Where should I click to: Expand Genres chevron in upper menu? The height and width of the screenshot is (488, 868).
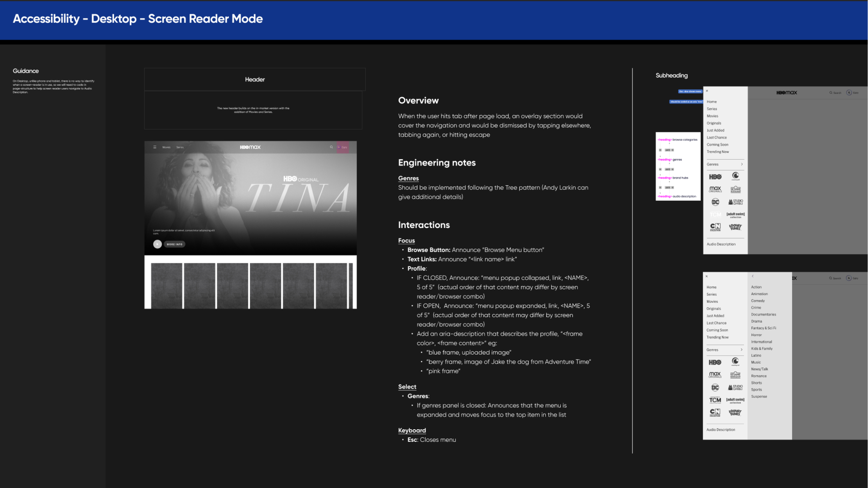tap(742, 164)
